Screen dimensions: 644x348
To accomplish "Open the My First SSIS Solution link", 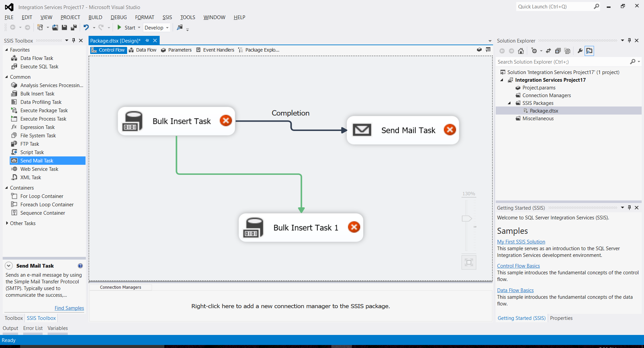I will coord(521,241).
